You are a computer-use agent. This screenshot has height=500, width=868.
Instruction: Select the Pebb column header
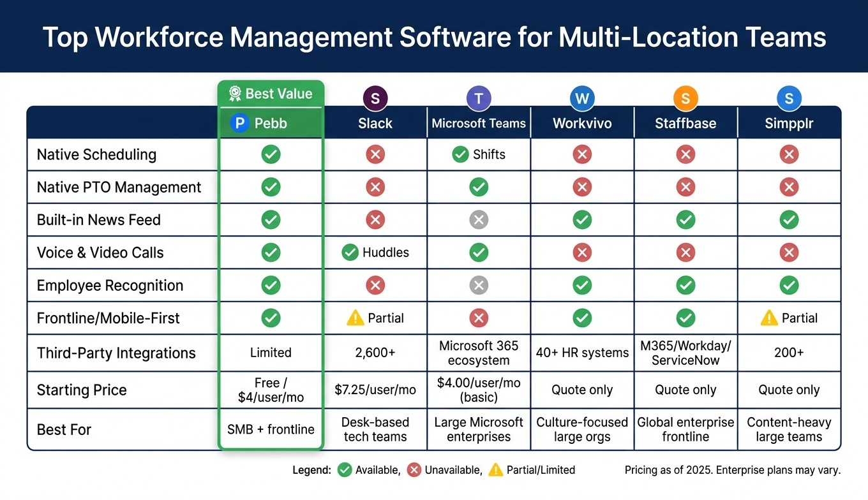tap(271, 123)
